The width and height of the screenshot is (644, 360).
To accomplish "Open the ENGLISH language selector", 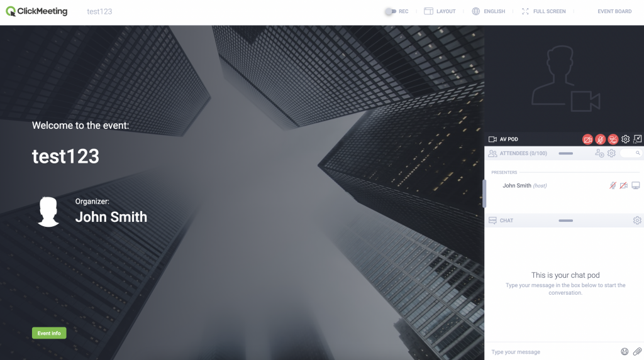I will [488, 11].
